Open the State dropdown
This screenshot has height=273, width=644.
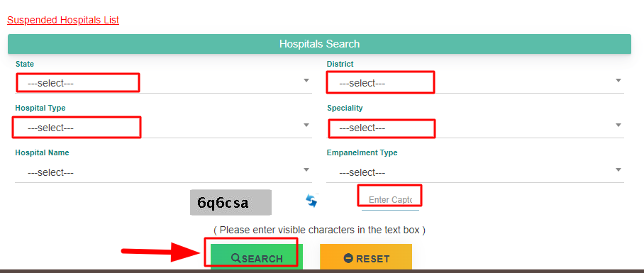(x=163, y=83)
